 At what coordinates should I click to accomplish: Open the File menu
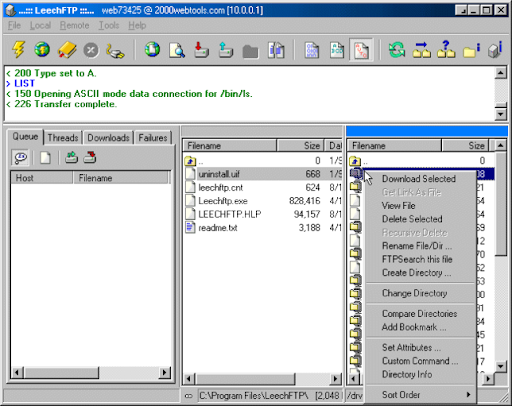point(14,25)
